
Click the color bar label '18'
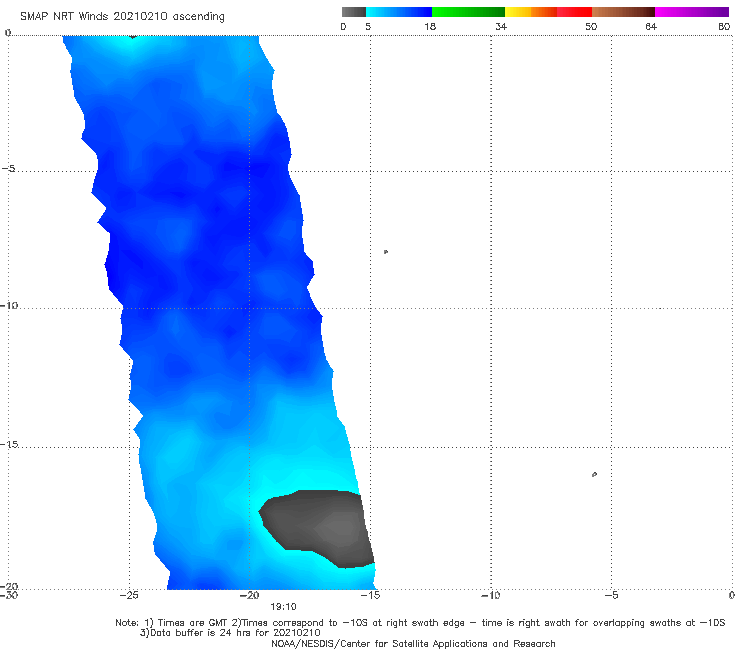430,26
